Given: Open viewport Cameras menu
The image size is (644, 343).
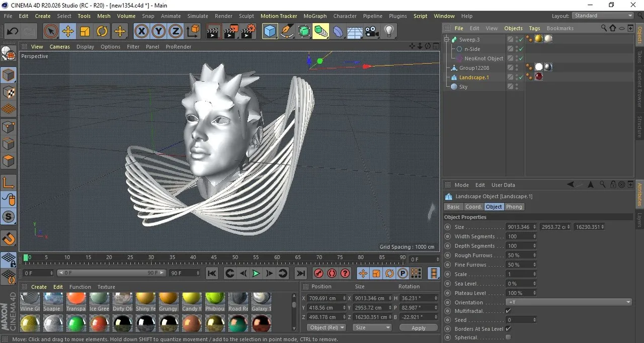Looking at the screenshot, I should tap(59, 47).
